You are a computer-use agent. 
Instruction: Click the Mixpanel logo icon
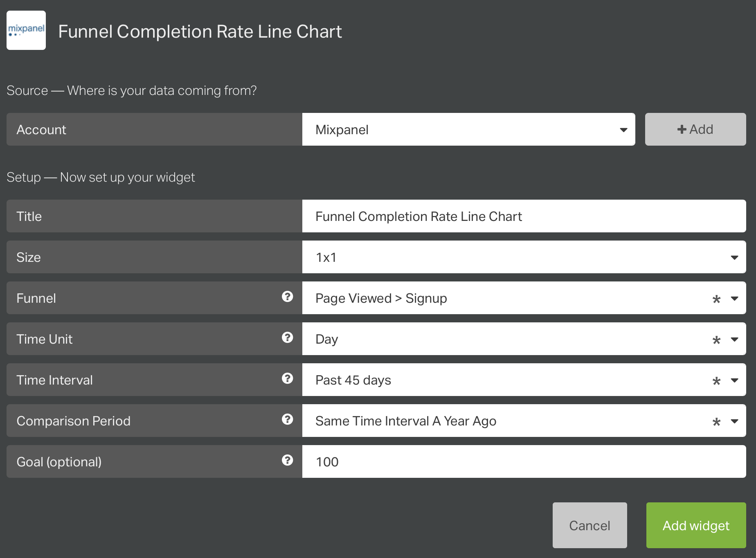[26, 30]
